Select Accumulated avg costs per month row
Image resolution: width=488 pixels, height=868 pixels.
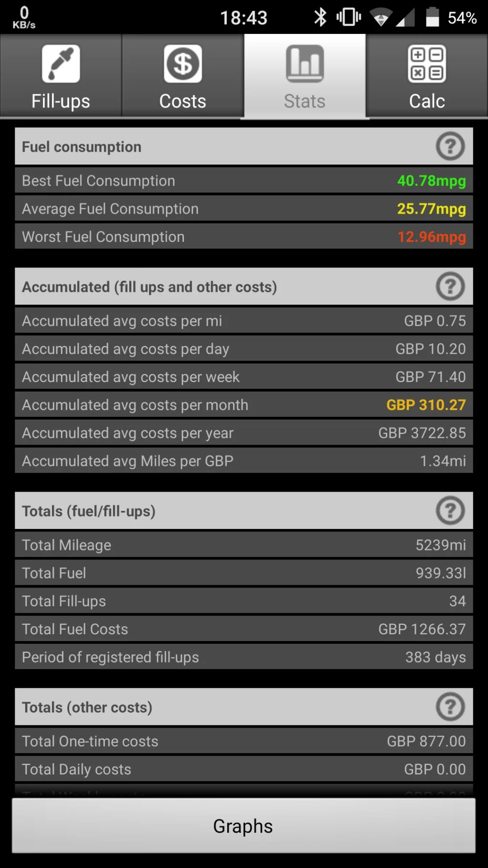tap(244, 405)
